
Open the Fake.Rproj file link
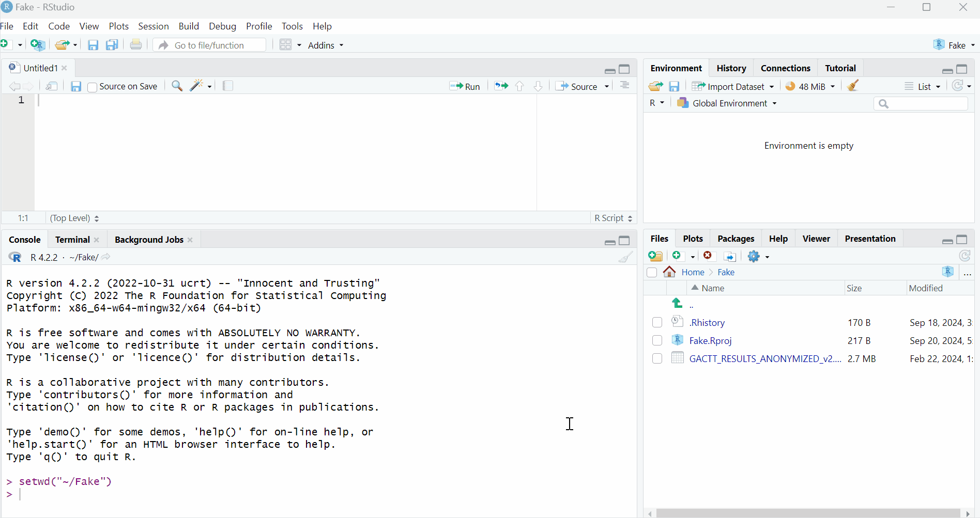click(710, 341)
